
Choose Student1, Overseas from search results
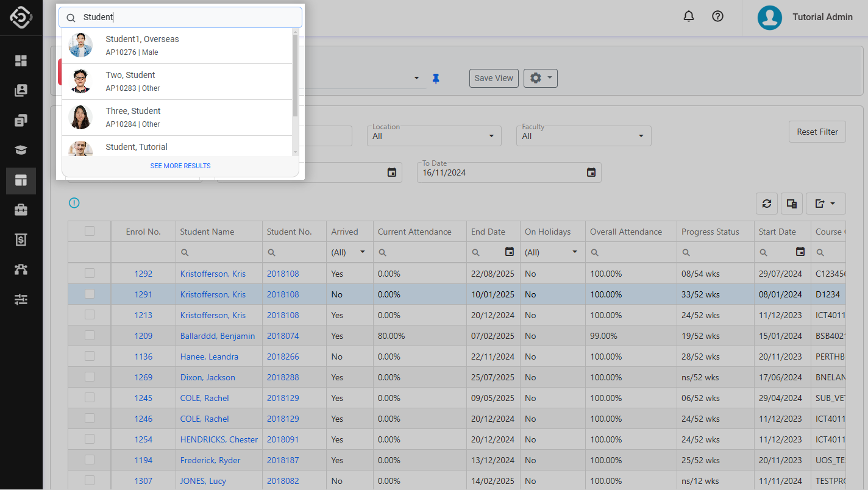click(x=177, y=45)
